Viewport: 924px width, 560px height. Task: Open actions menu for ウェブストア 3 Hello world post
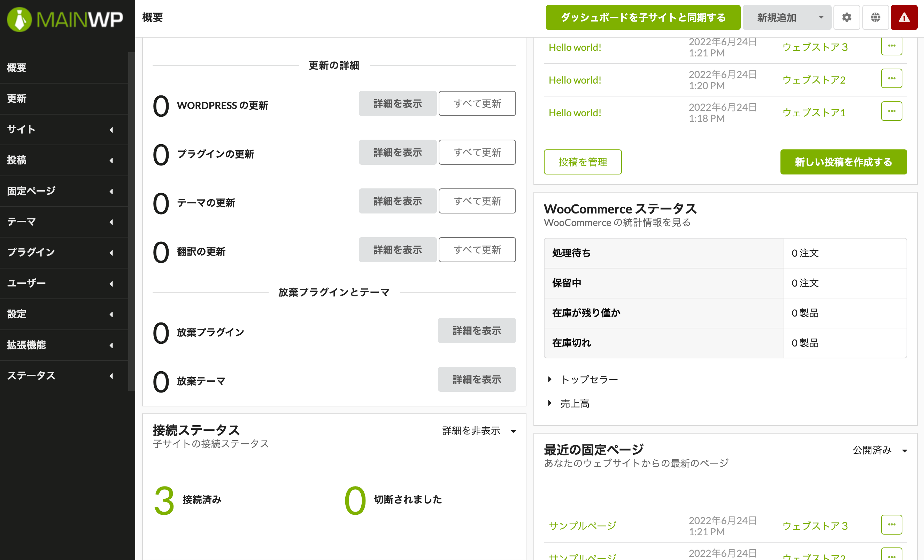[891, 46]
